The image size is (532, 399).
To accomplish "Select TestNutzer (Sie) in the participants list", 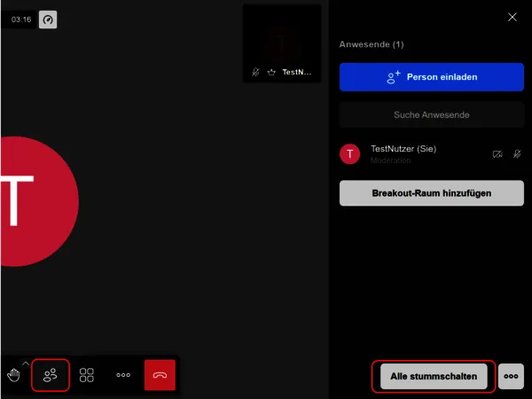I will (403, 149).
